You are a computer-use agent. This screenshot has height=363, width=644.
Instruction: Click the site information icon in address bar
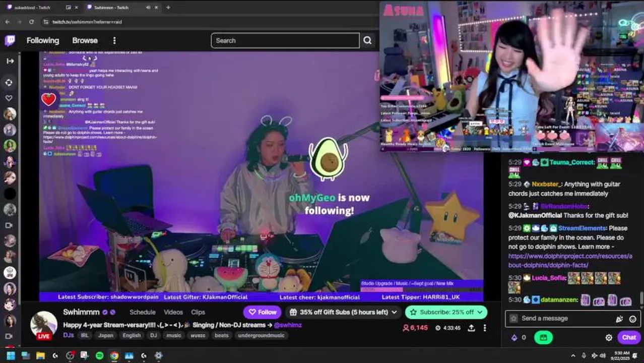pyautogui.click(x=46, y=22)
